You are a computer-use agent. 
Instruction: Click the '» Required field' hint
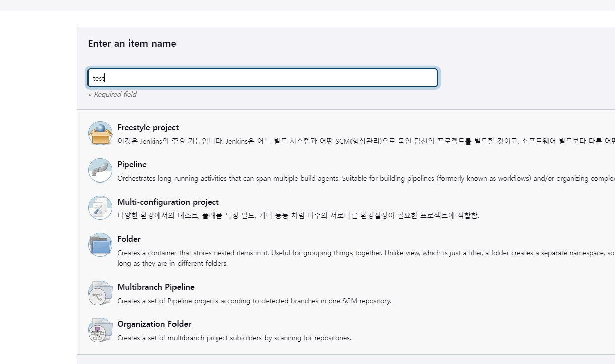(x=112, y=94)
